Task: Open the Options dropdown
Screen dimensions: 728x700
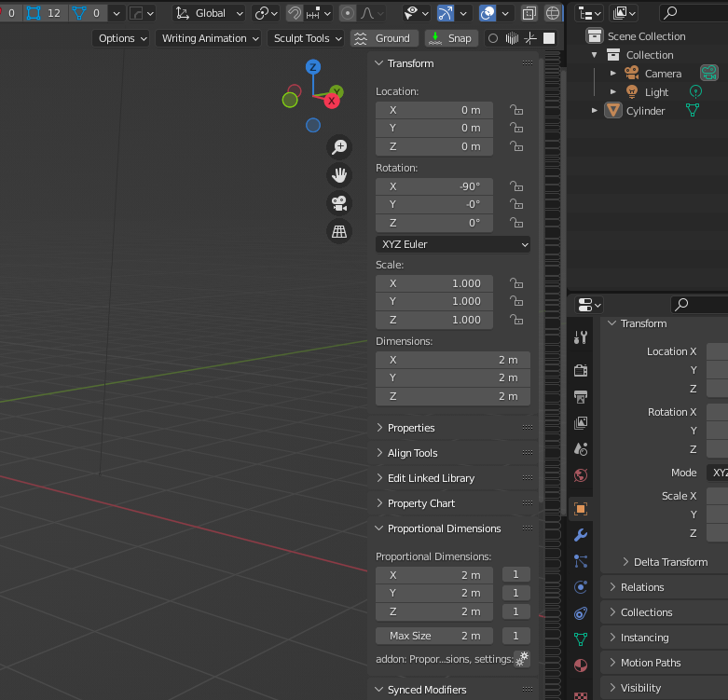Action: click(120, 38)
